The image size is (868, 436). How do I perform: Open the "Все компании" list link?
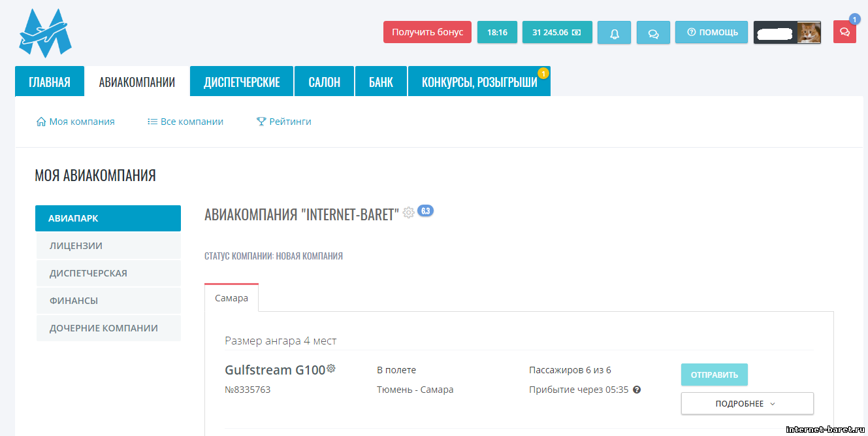pyautogui.click(x=185, y=122)
